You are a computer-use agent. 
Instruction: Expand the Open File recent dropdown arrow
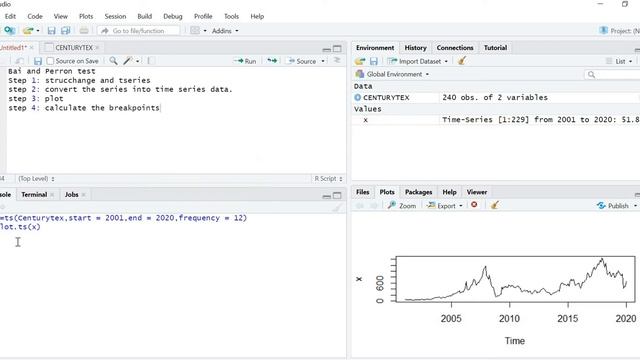pos(38,31)
